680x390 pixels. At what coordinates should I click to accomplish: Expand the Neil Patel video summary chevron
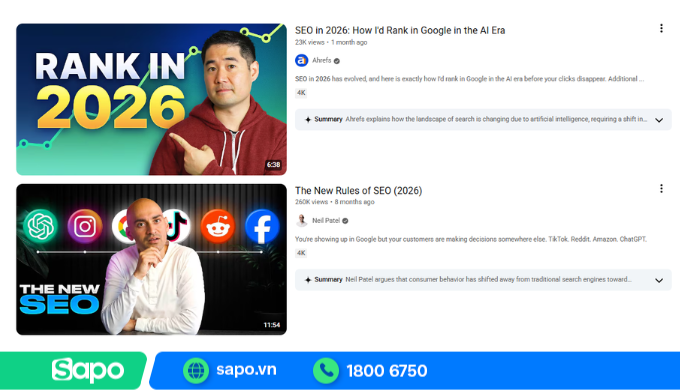point(659,280)
